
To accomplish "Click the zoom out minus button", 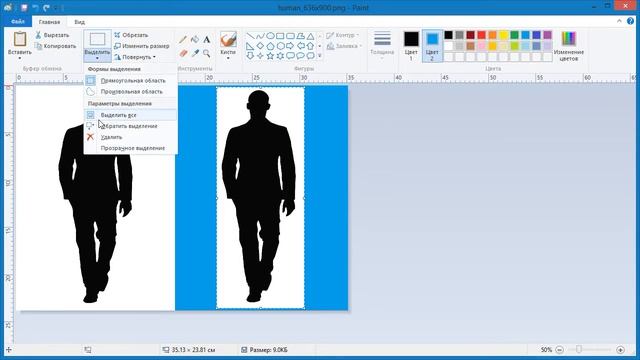I will point(560,350).
